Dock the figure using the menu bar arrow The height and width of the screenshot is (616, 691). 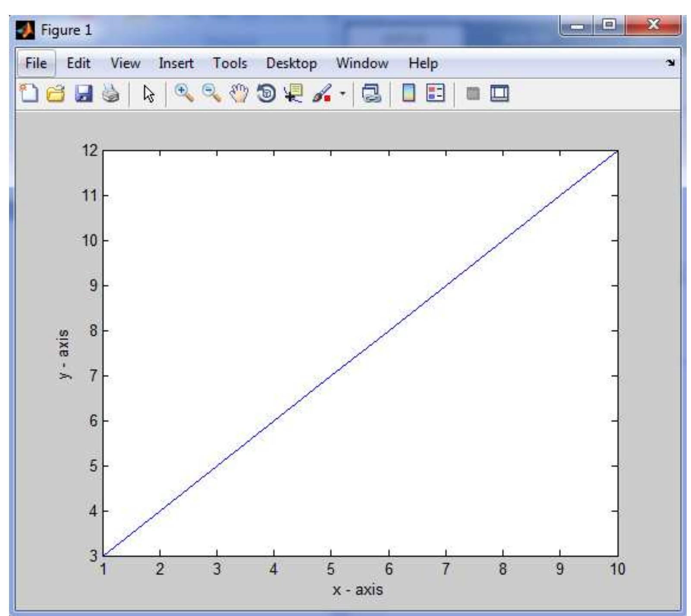(670, 63)
